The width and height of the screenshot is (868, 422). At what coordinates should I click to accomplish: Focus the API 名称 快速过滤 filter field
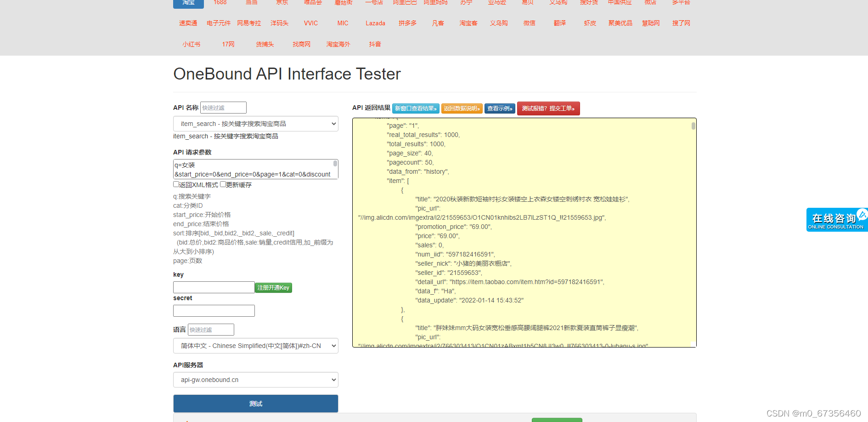(x=223, y=108)
